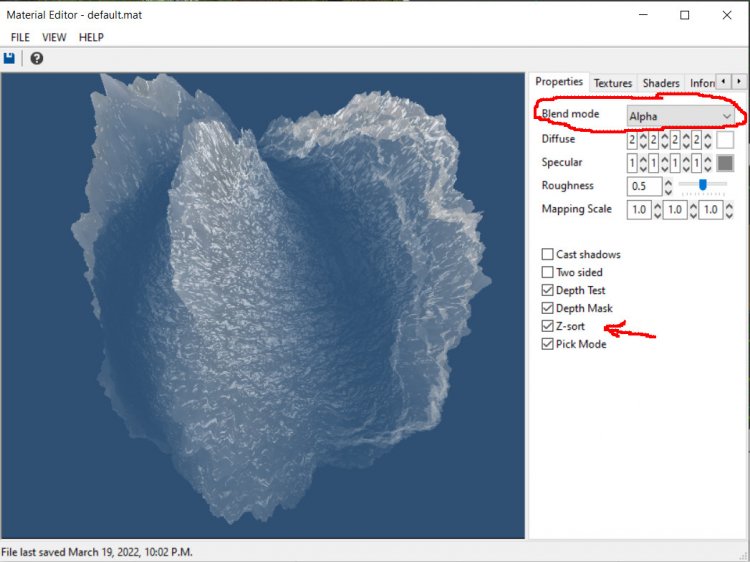Click the Roughness slider handle
Screen dimensions: 750x562
point(703,185)
